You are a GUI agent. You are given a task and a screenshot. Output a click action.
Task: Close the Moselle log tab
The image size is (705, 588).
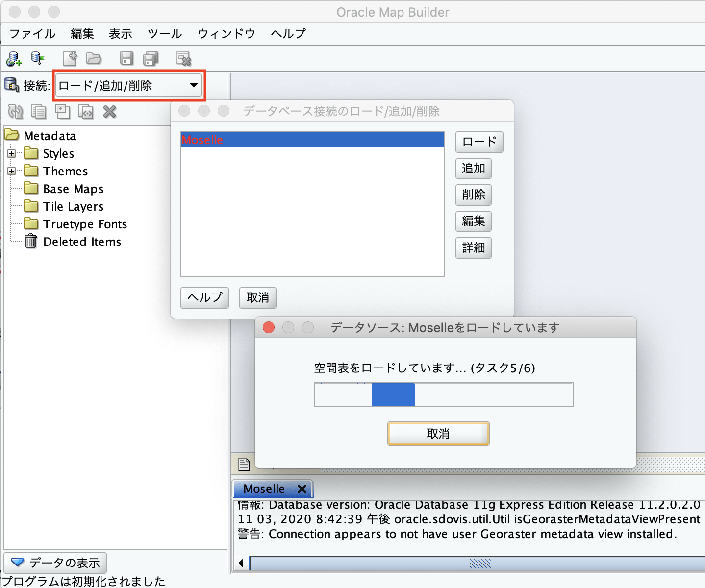point(302,489)
